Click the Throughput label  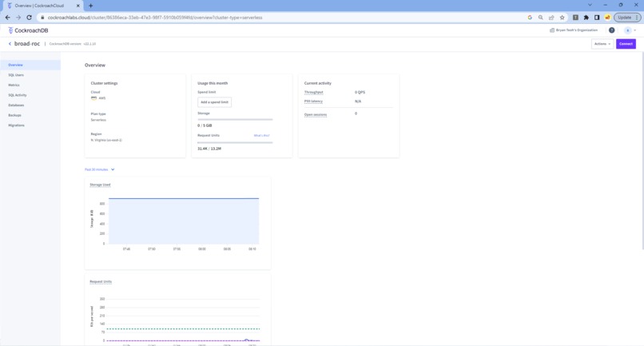(x=314, y=92)
